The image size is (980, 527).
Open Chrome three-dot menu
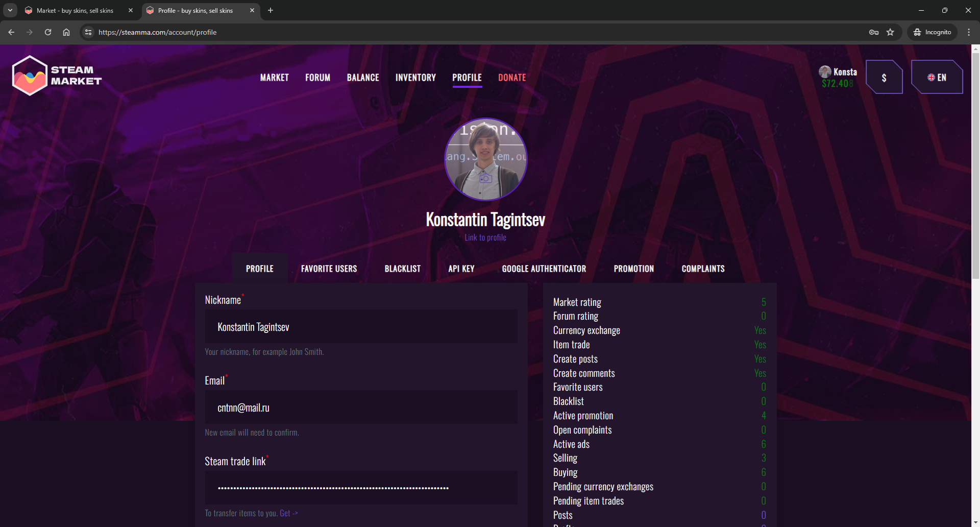[969, 32]
